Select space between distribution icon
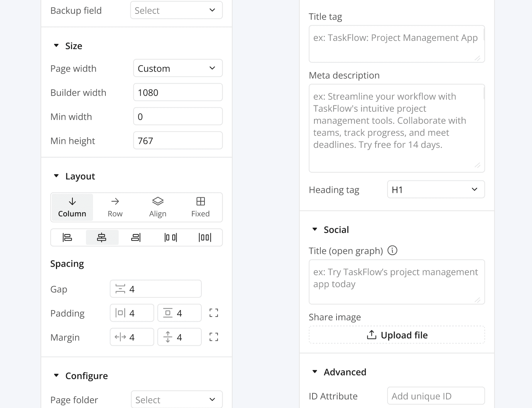The width and height of the screenshot is (532, 408). coord(171,237)
